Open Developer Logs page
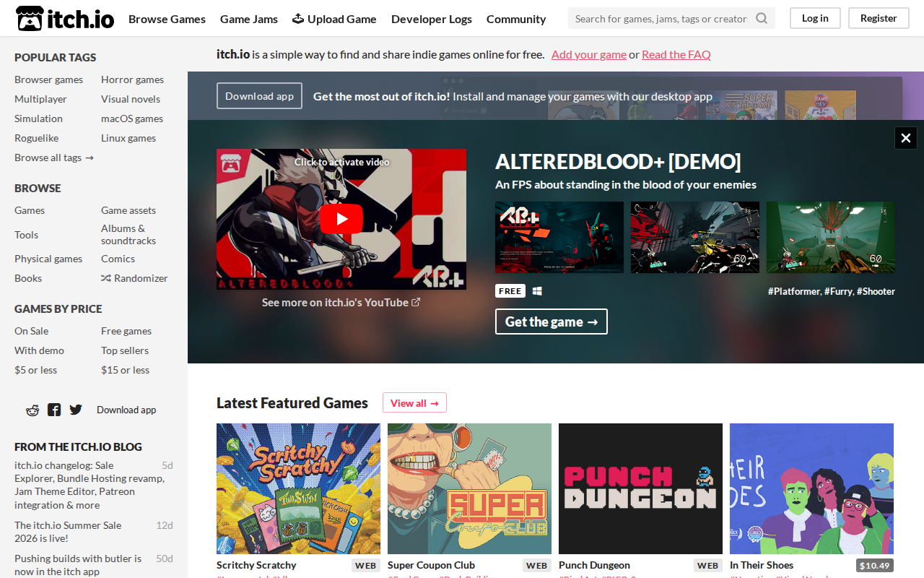 coord(432,19)
